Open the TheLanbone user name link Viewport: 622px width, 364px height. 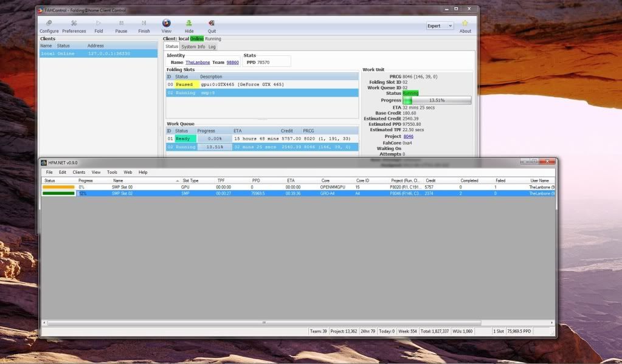(198, 62)
